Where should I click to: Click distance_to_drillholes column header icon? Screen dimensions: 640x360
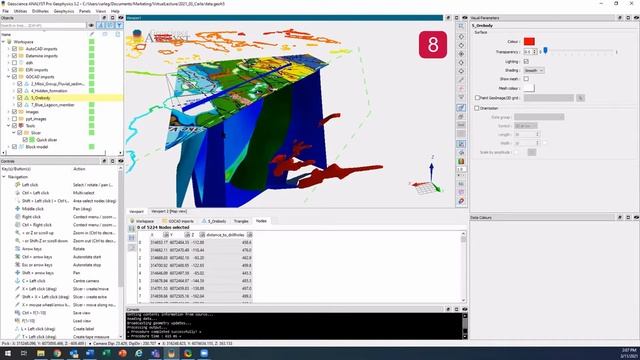click(249, 235)
